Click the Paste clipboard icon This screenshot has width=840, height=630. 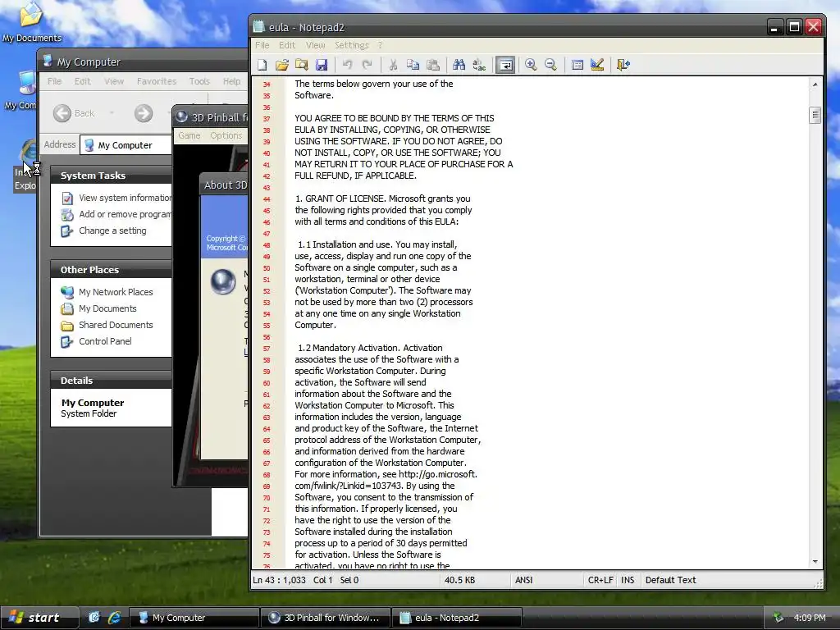432,65
